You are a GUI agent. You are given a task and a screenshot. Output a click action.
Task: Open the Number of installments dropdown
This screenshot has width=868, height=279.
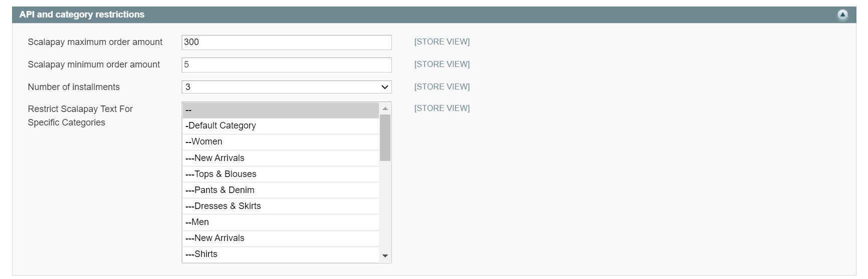[x=286, y=87]
